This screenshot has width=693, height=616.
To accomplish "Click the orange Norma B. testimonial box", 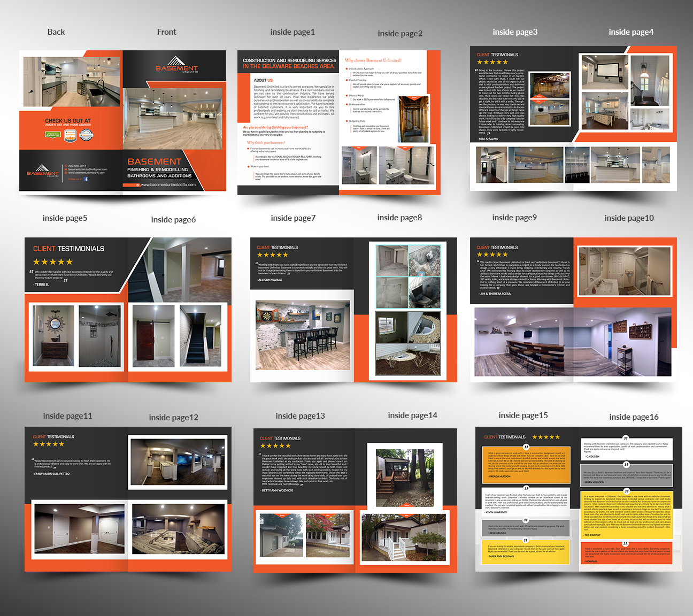I will 626,554.
